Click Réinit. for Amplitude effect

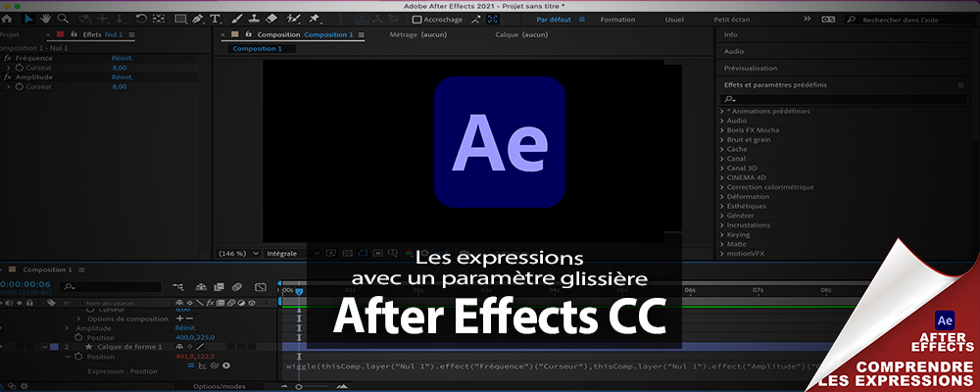pyautogui.click(x=122, y=76)
